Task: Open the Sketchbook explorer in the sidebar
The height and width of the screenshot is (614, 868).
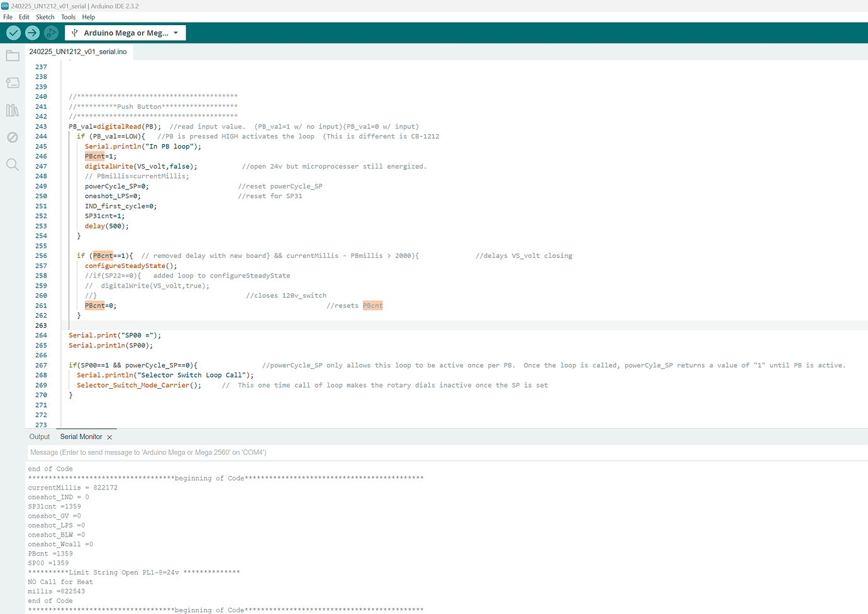Action: [x=13, y=55]
